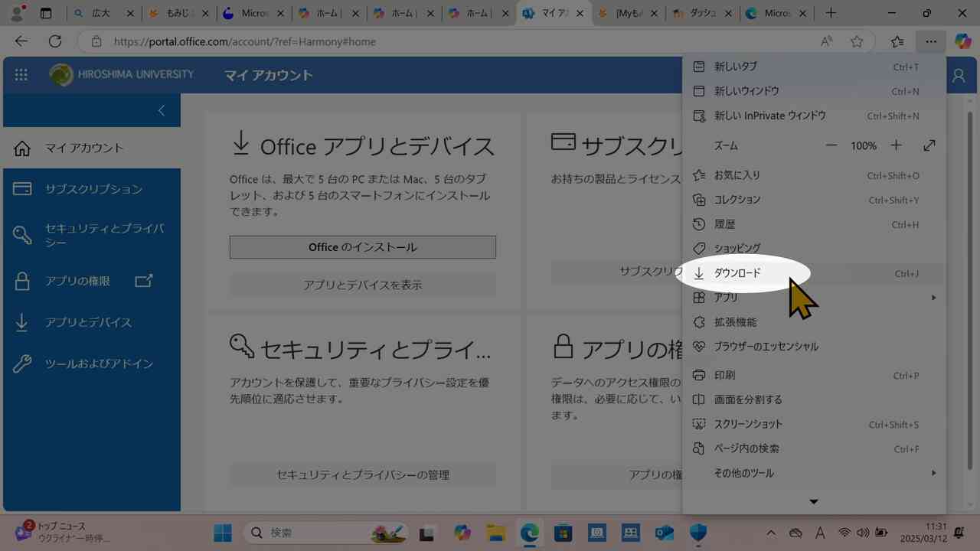Click the read aloud icon in the toolbar

(826, 41)
